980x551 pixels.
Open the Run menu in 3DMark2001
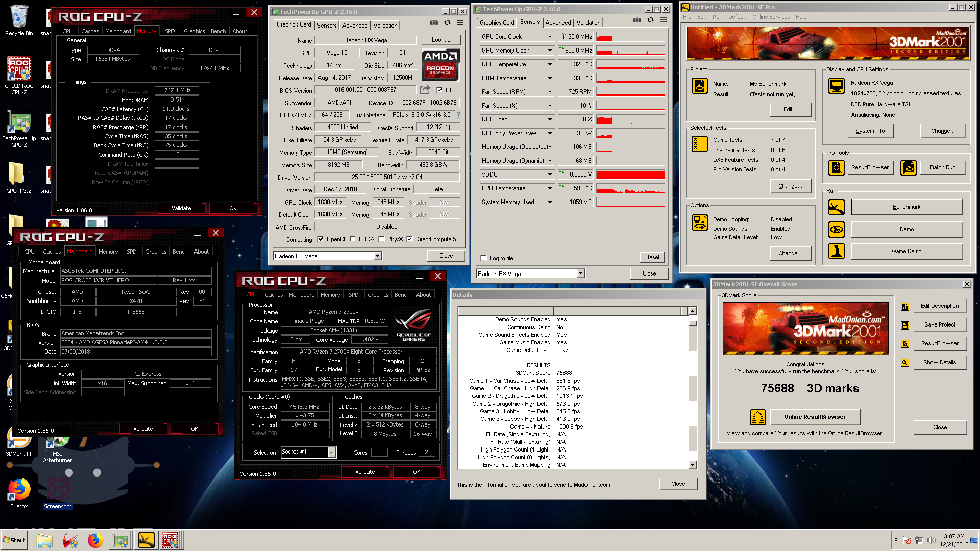[x=717, y=17]
